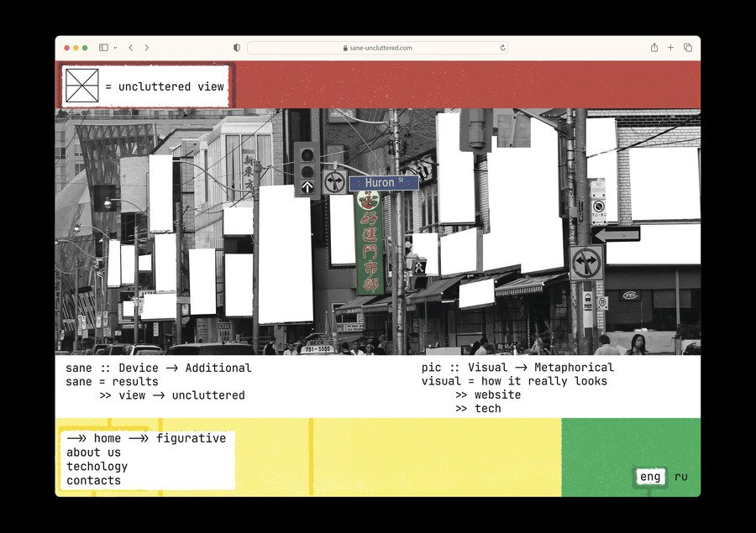Viewport: 756px width, 533px height.
Task: Maximize window with green traffic light
Action: [x=85, y=48]
